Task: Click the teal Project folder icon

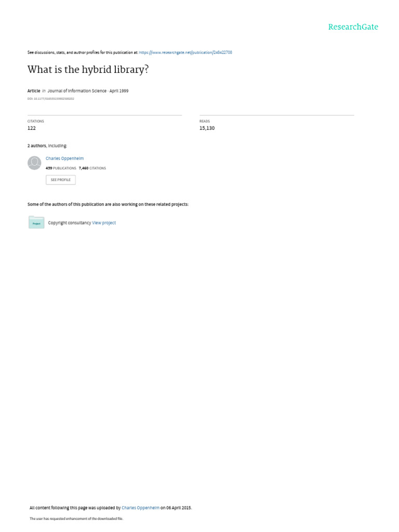Action: 36,222
